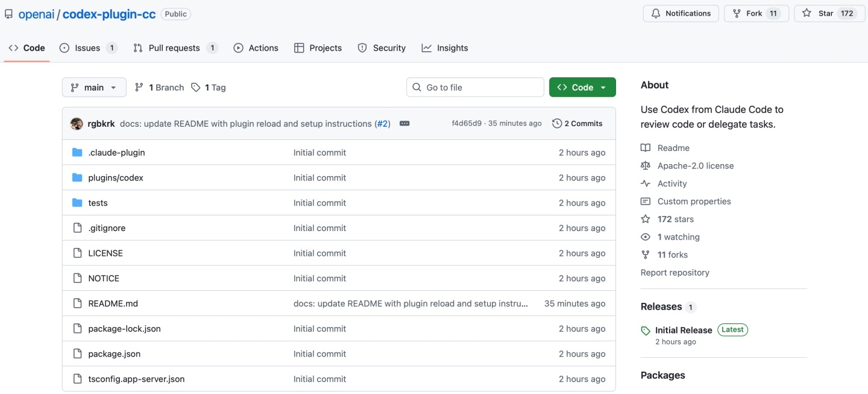Open the Notifications subscription button

click(681, 13)
